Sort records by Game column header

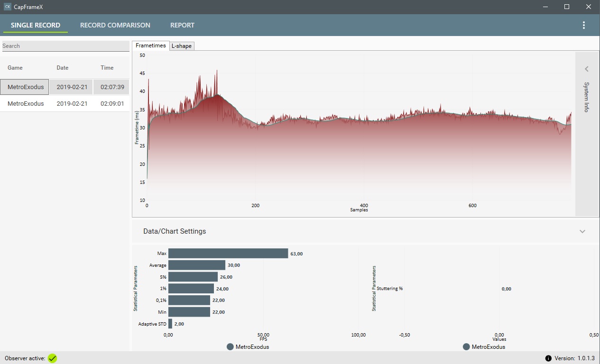click(x=15, y=68)
